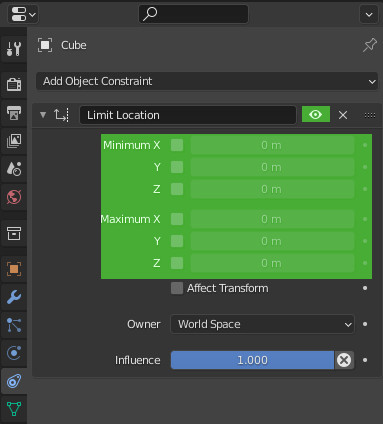Enable the Maximum Y checkbox

click(x=177, y=241)
